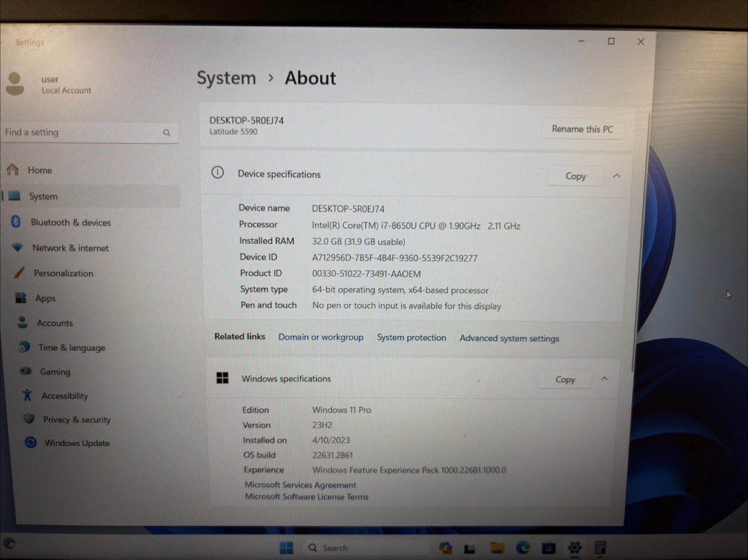Open Microsoft Store from the taskbar

(x=549, y=548)
